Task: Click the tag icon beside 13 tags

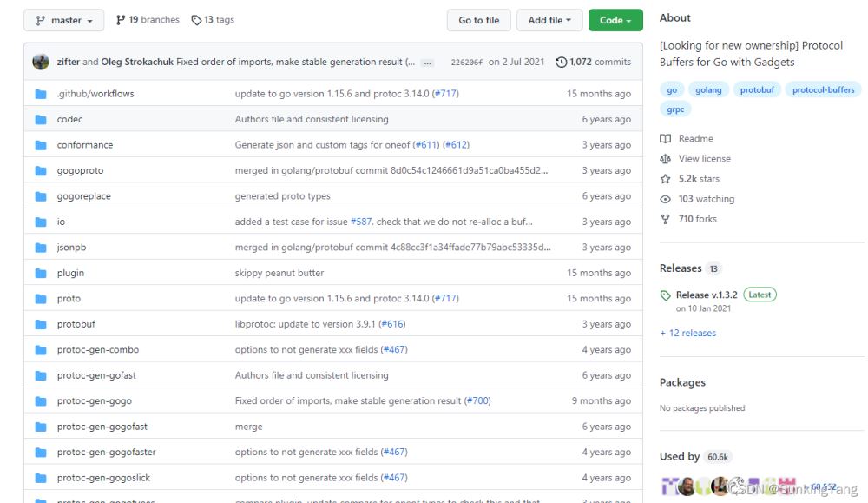Action: 196,20
